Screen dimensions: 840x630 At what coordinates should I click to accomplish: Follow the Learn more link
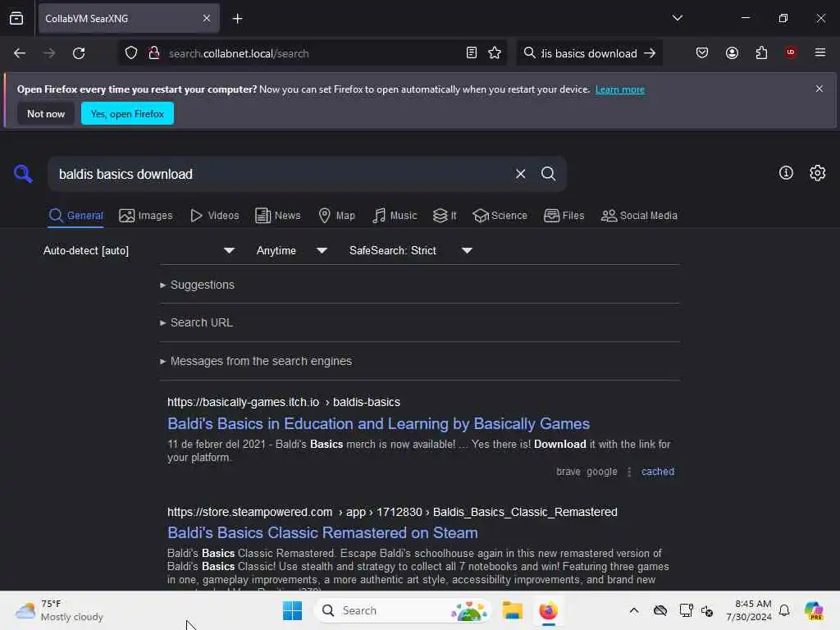[620, 89]
